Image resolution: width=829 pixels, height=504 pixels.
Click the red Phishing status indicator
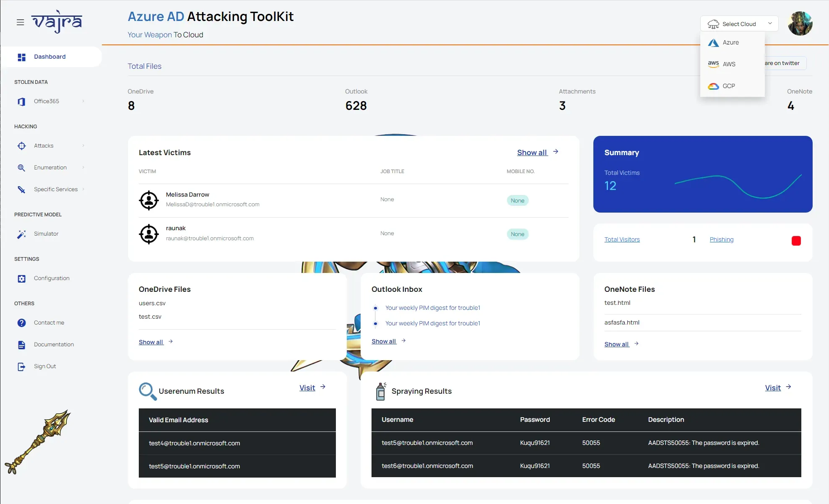796,241
